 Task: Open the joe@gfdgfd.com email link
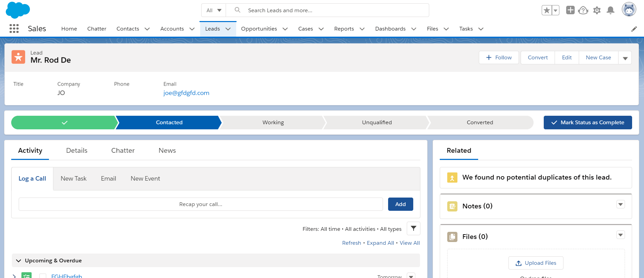click(x=186, y=93)
